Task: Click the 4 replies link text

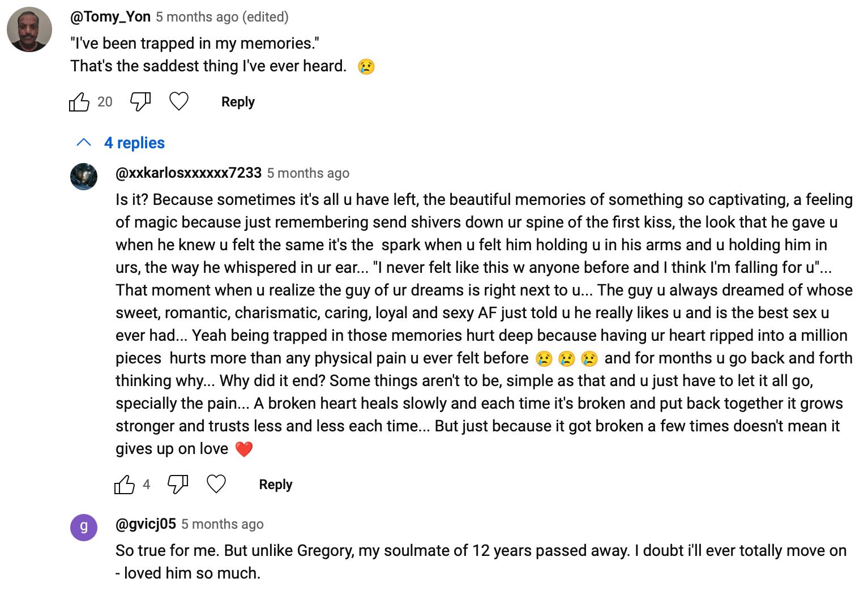Action: (x=134, y=143)
